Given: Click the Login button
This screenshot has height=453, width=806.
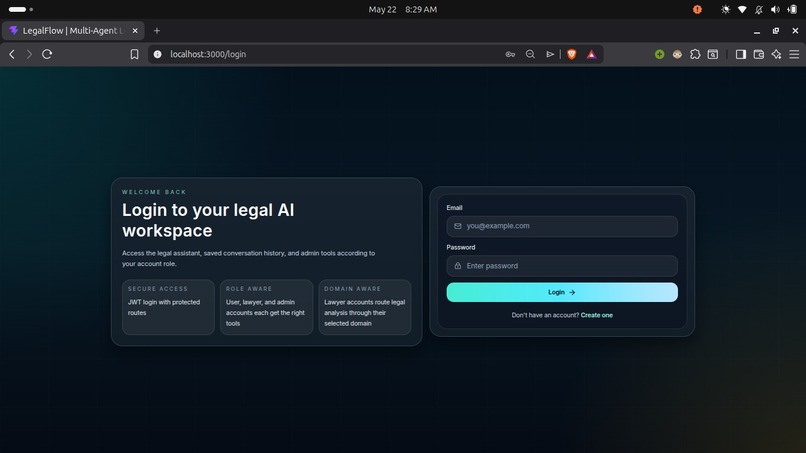Looking at the screenshot, I should pyautogui.click(x=562, y=292).
